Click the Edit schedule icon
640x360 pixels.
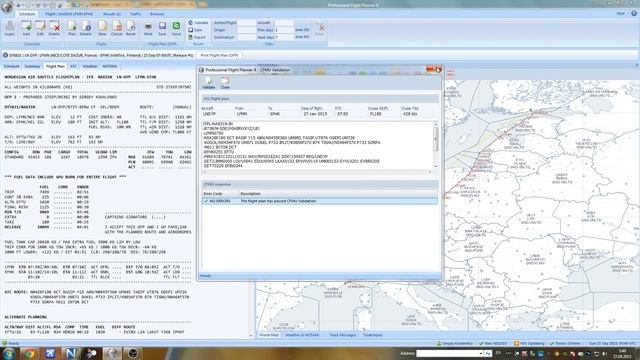pos(40,28)
